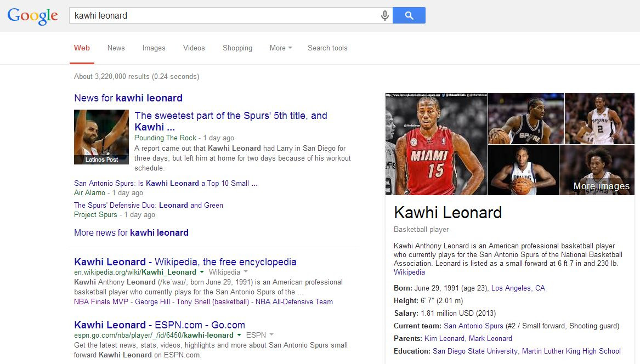Switch to the News tab
Viewport: 640px width, 364px height.
click(x=116, y=48)
